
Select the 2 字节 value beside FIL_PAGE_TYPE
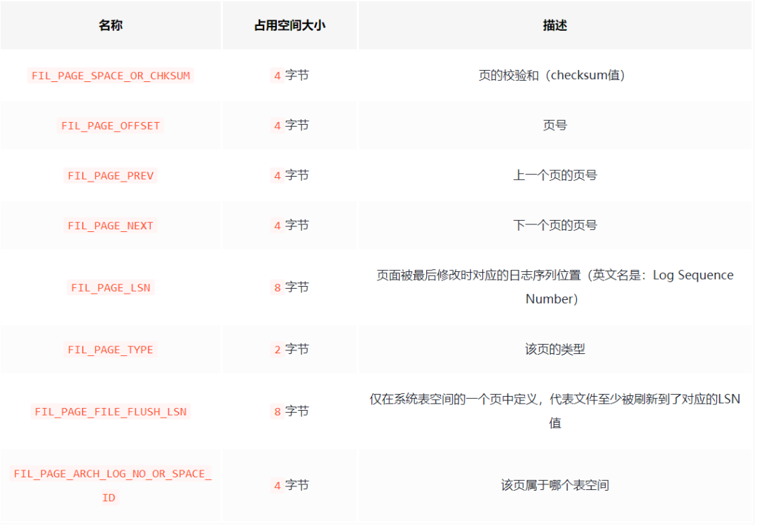(x=289, y=349)
